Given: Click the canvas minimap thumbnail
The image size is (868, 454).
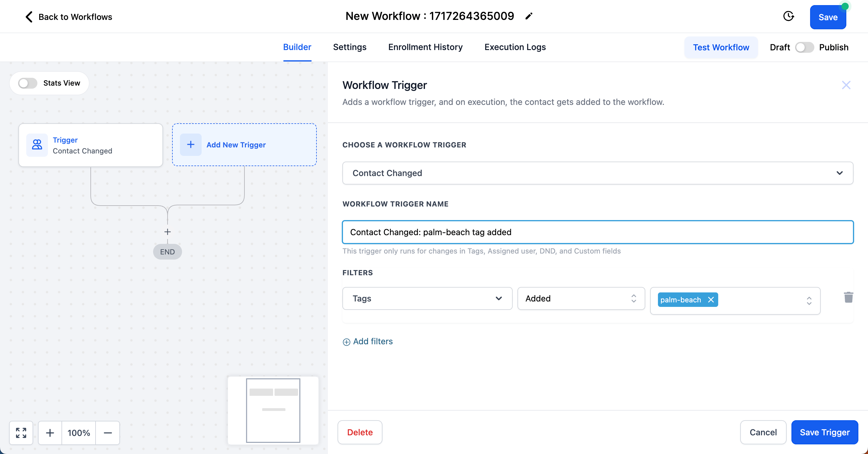Looking at the screenshot, I should point(273,410).
